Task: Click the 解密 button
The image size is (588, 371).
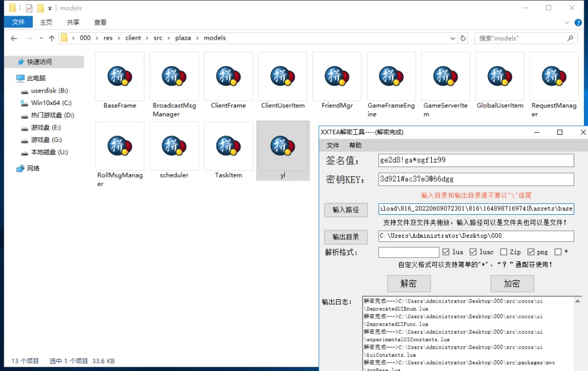Action: pyautogui.click(x=409, y=283)
